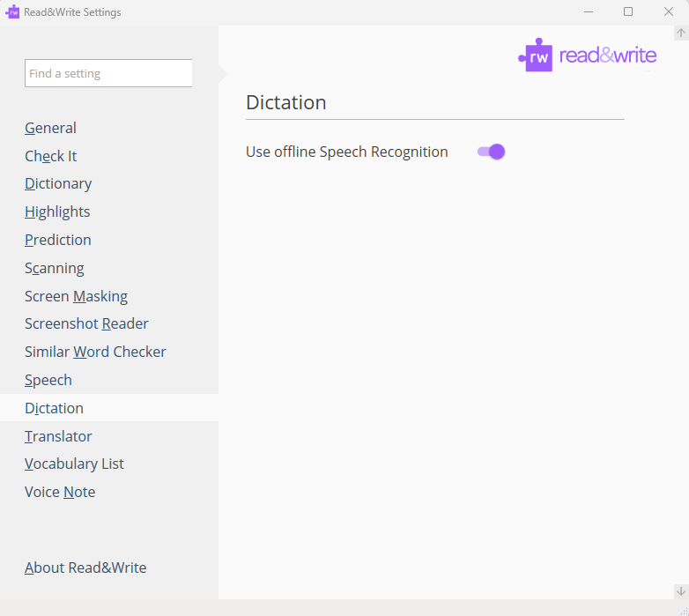Image resolution: width=689 pixels, height=616 pixels.
Task: Open the Speech settings page
Action: tap(48, 380)
